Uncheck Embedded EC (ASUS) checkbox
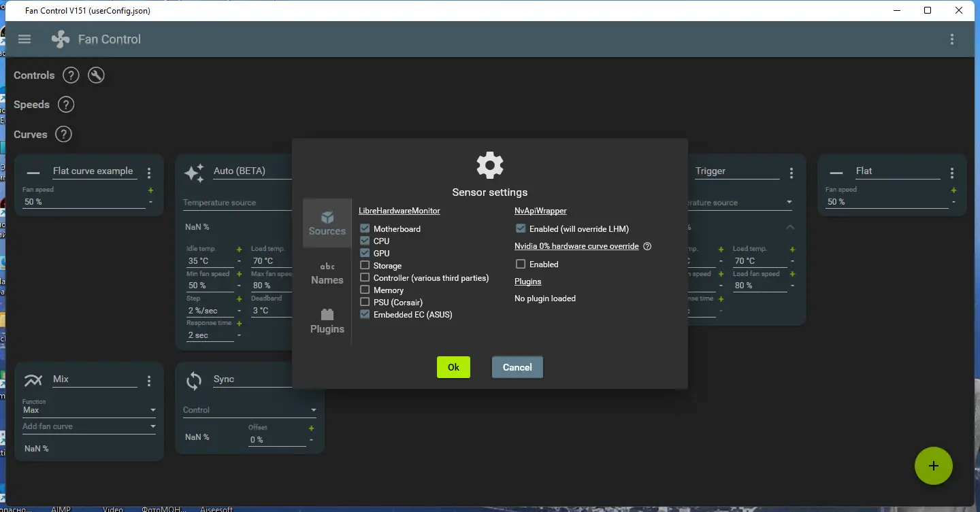This screenshot has width=980, height=512. [365, 315]
